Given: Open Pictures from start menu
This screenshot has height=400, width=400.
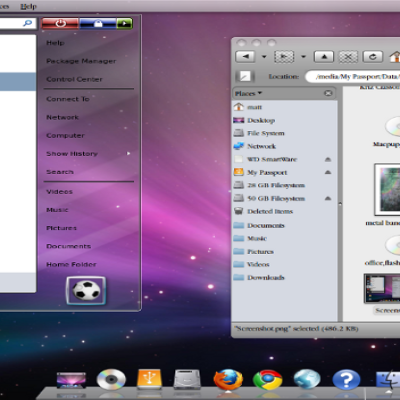Looking at the screenshot, I should pyautogui.click(x=62, y=228).
